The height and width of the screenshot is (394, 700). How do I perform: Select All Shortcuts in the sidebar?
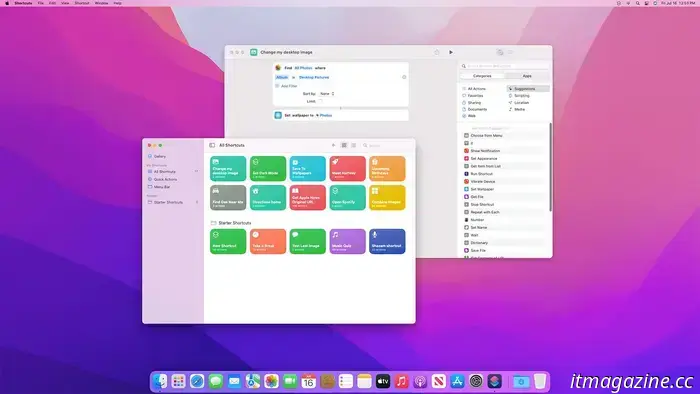point(173,171)
